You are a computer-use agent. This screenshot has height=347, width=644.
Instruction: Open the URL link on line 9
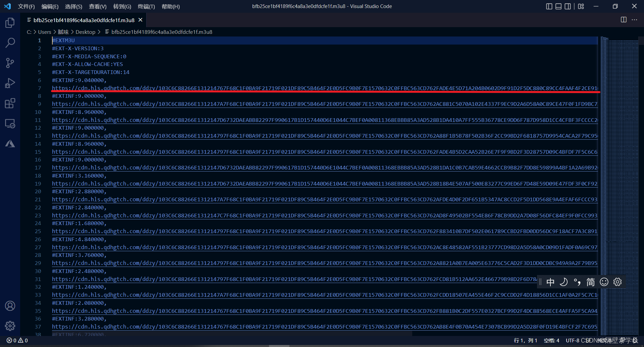pyautogui.click(x=324, y=104)
